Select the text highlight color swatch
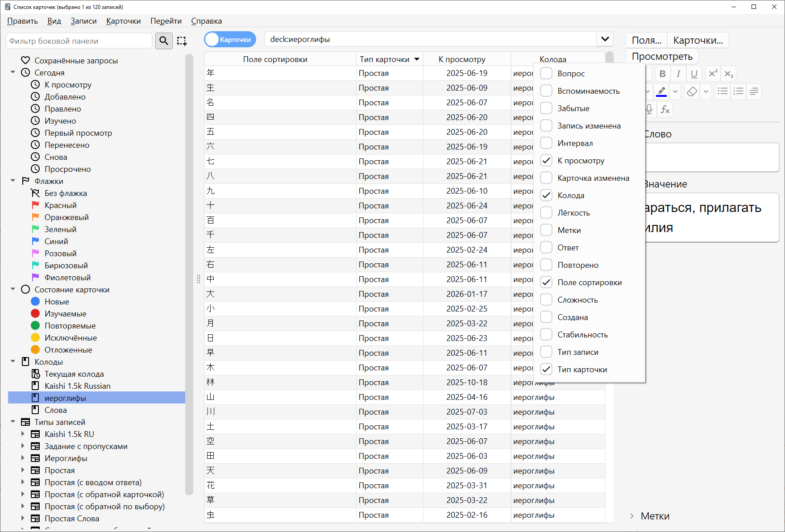 [661, 91]
